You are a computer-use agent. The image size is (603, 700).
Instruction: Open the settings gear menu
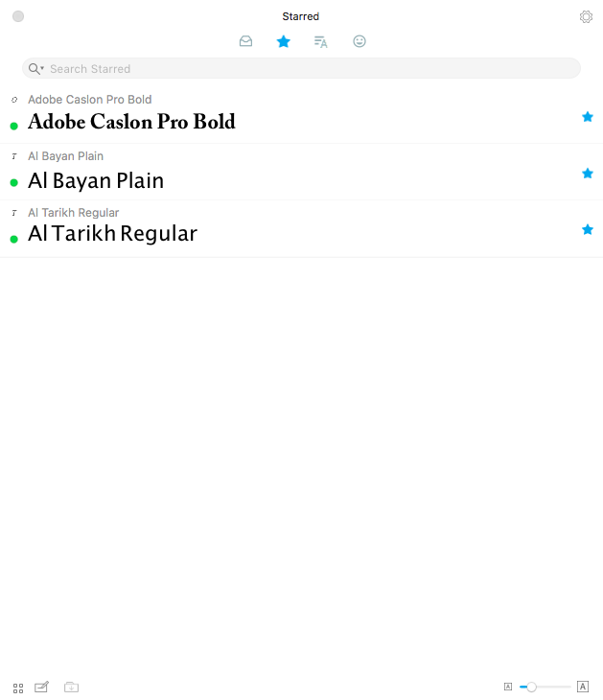coord(586,16)
